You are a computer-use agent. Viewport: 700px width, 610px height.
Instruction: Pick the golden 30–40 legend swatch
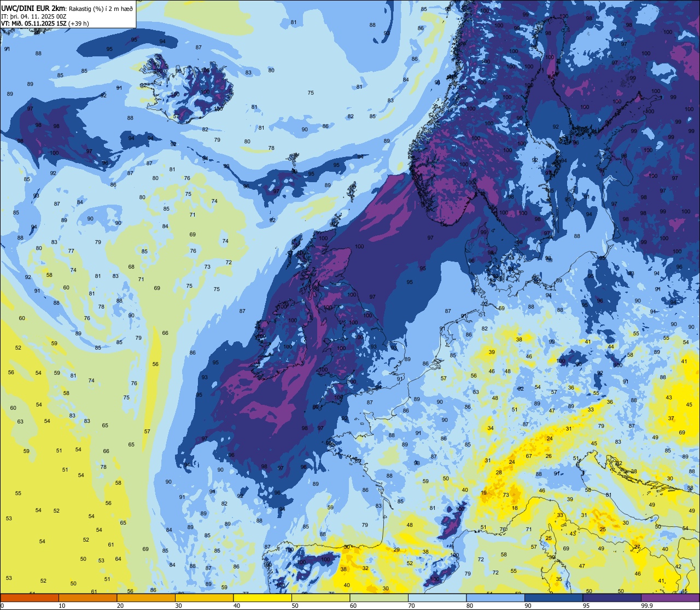tap(204, 597)
